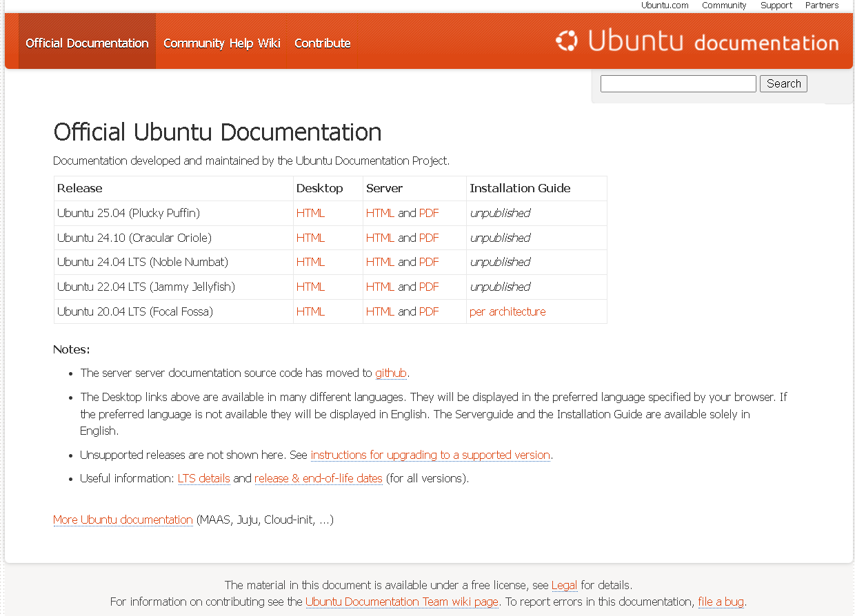Select the Ubuntu 25.04 (Plucky Puffin) cell

[x=174, y=213]
